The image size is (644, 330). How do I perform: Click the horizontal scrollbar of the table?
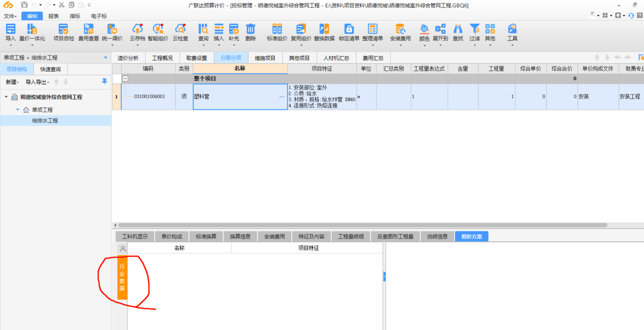click(363, 225)
